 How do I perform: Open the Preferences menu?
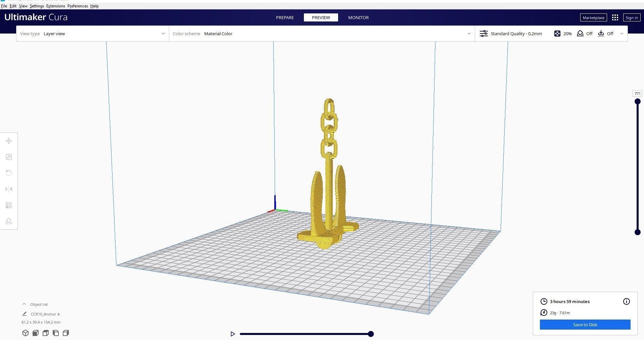pos(78,6)
